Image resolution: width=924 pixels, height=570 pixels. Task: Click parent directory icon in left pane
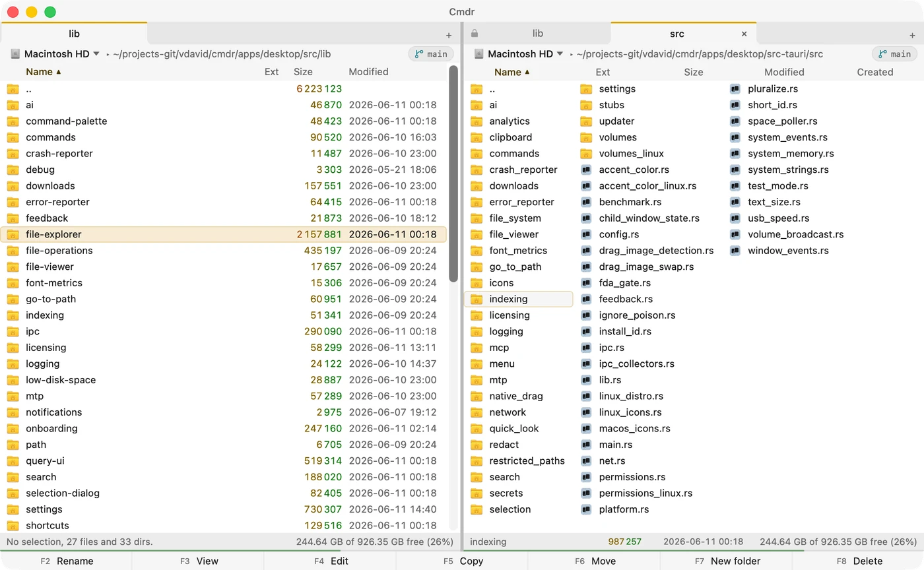point(13,89)
